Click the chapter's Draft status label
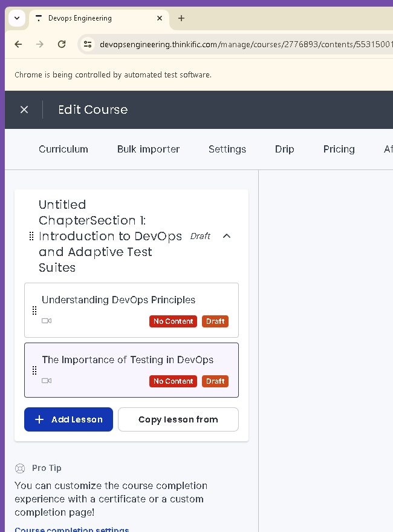 tap(200, 236)
